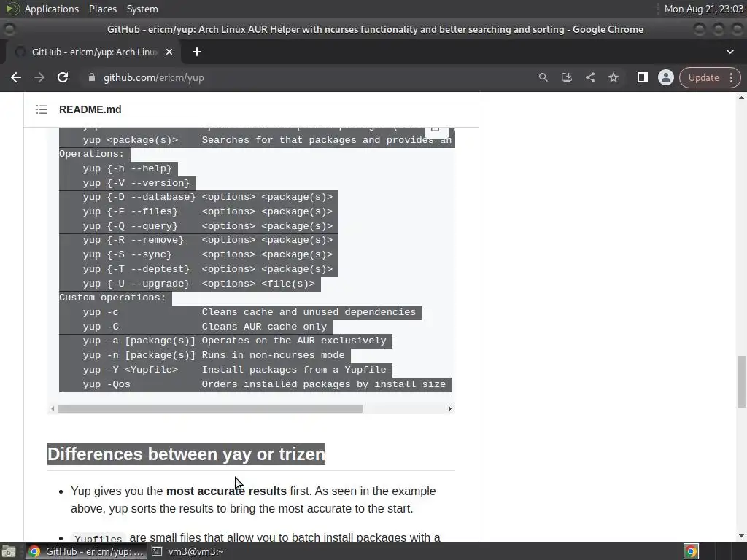This screenshot has height=560, width=747.
Task: Close the GitHub ericm/yup tab
Action: [169, 52]
